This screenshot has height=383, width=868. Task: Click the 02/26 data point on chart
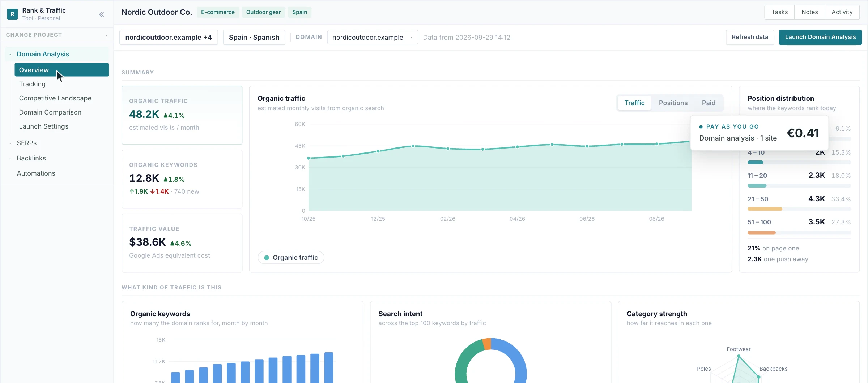(x=448, y=149)
